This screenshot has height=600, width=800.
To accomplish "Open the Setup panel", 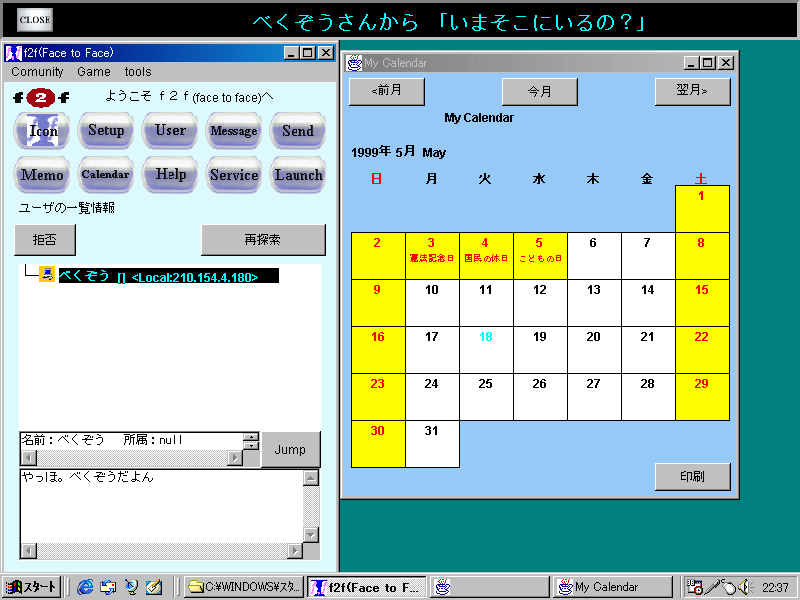I will click(x=106, y=131).
